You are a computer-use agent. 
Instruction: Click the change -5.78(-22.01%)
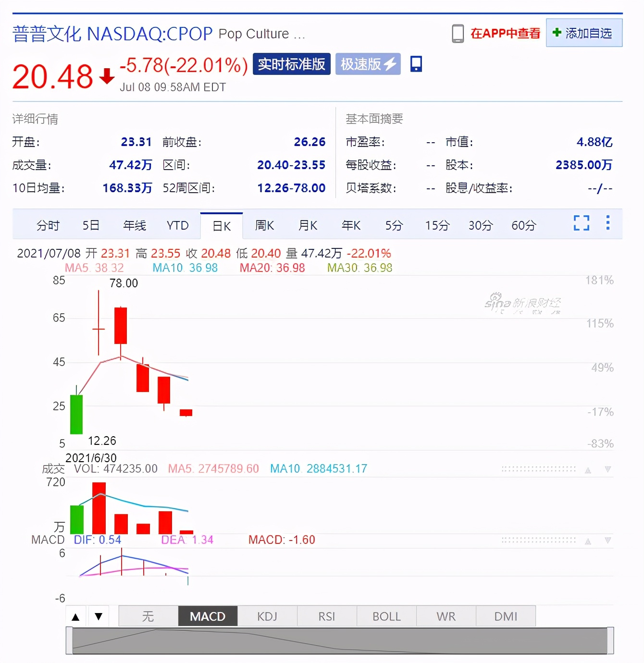tap(184, 65)
